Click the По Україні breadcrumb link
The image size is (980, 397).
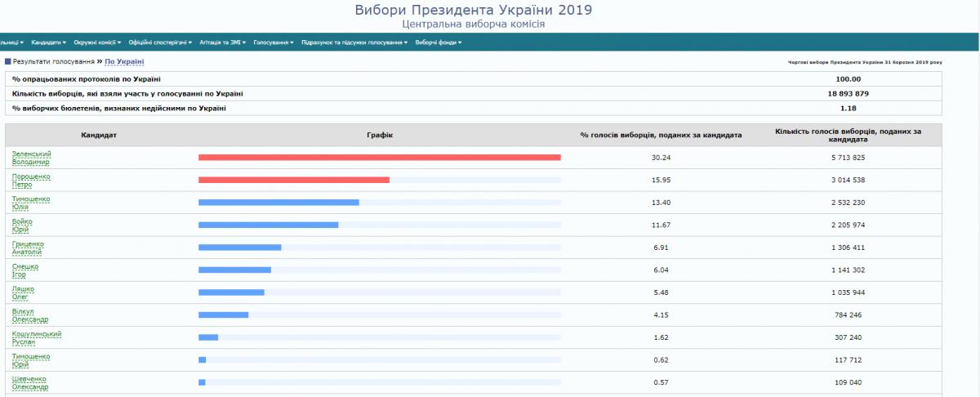124,61
